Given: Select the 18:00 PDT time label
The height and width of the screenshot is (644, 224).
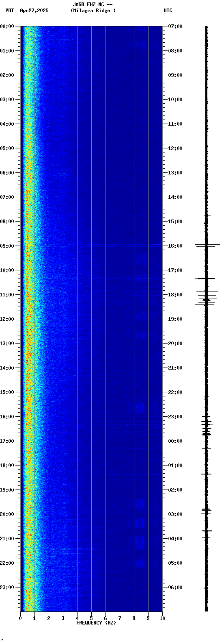Looking at the screenshot, I should point(7,466).
